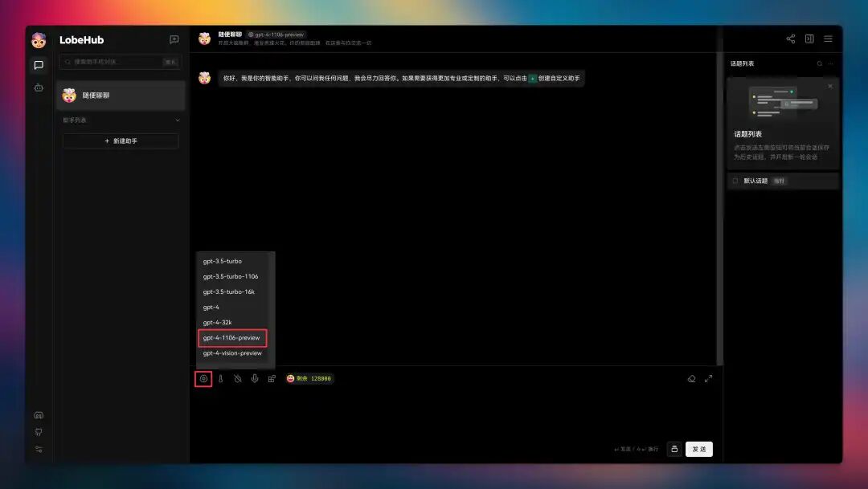Screen dimensions: 868x489
Task: Open the plugins blocks icon
Action: (x=272, y=378)
